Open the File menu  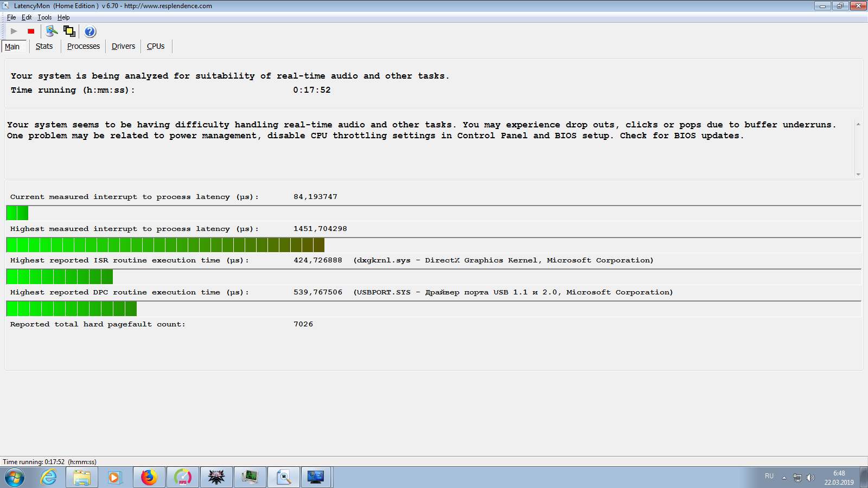tap(11, 17)
